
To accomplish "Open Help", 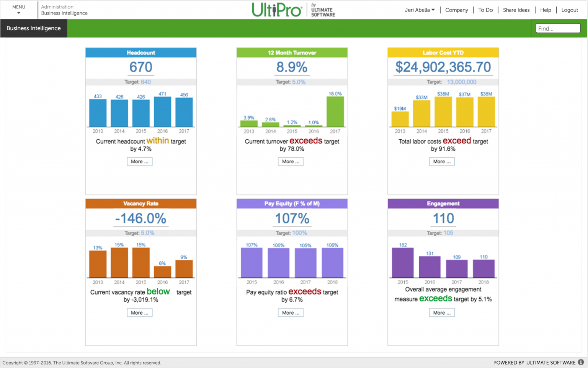I will coord(546,10).
